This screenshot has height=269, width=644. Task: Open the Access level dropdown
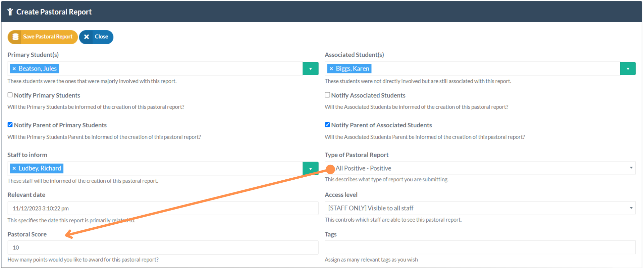480,208
